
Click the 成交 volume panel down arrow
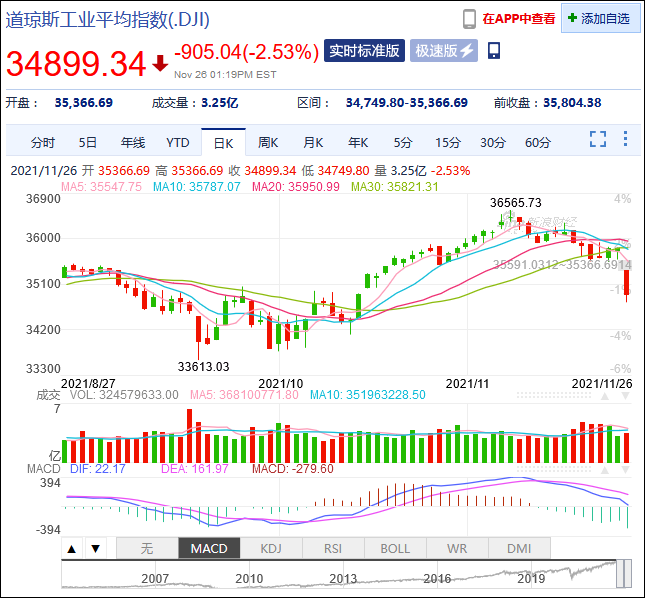point(625,396)
